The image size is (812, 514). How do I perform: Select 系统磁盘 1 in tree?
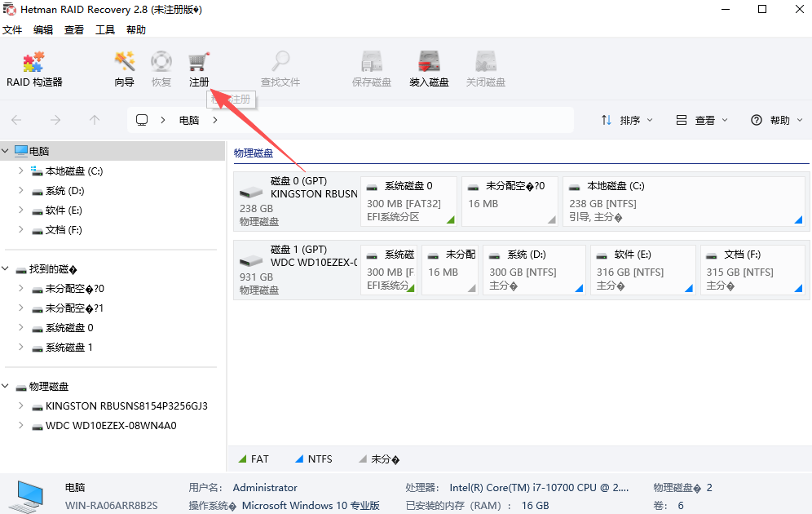(69, 348)
